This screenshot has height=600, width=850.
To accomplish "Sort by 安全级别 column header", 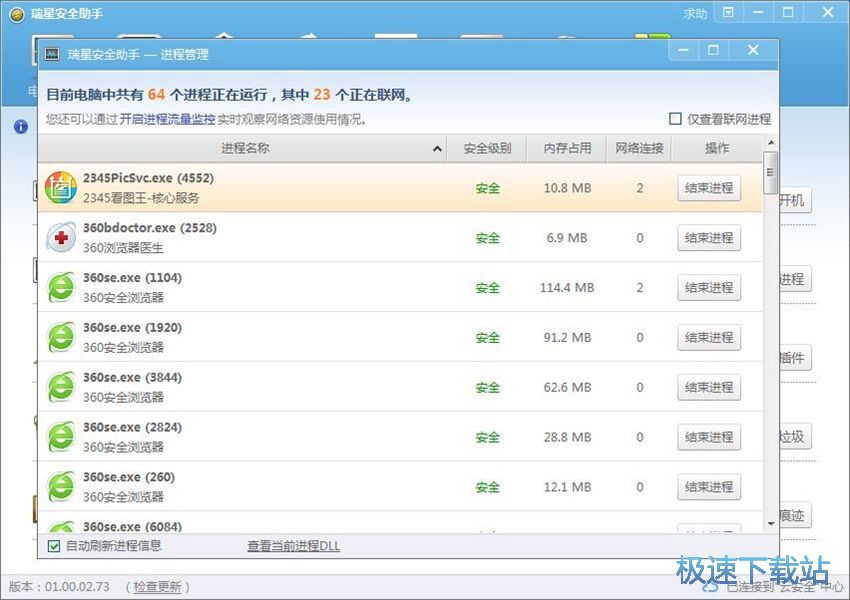I will pos(487,148).
